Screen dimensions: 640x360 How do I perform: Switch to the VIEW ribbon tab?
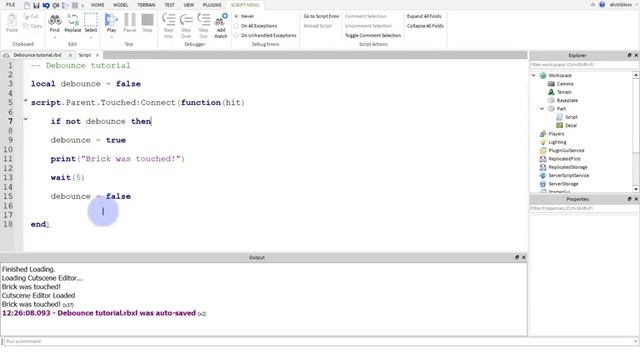coord(189,5)
